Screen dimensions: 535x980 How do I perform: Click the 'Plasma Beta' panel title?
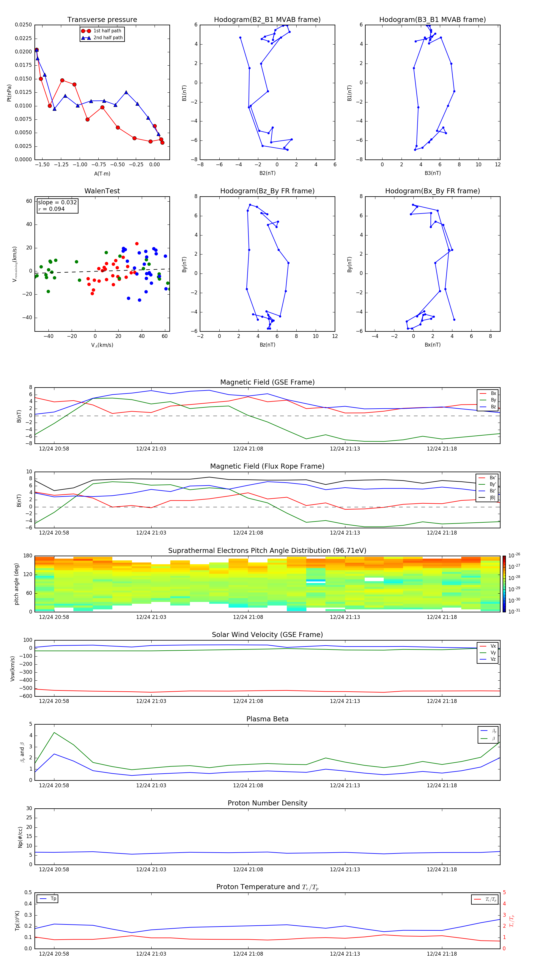click(267, 719)
